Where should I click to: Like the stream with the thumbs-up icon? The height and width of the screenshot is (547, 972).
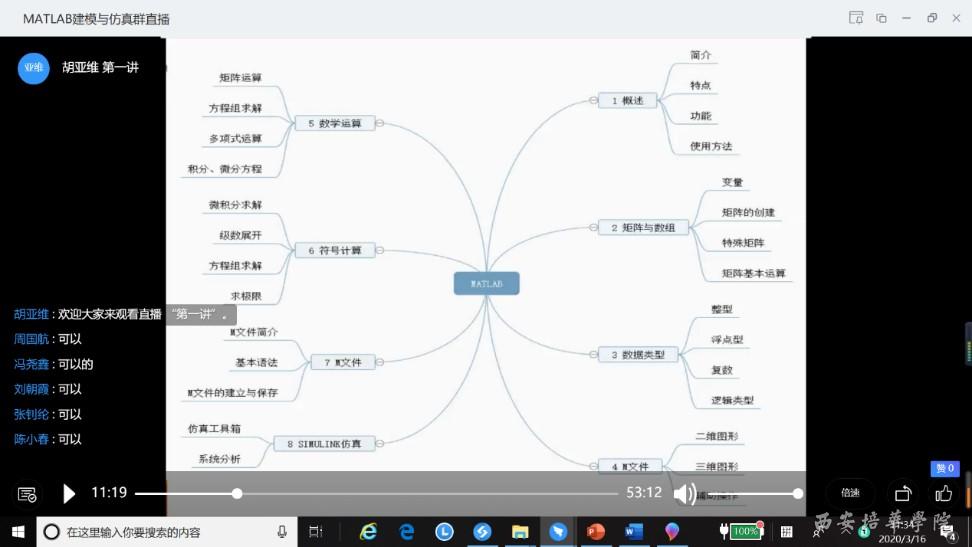tap(943, 493)
